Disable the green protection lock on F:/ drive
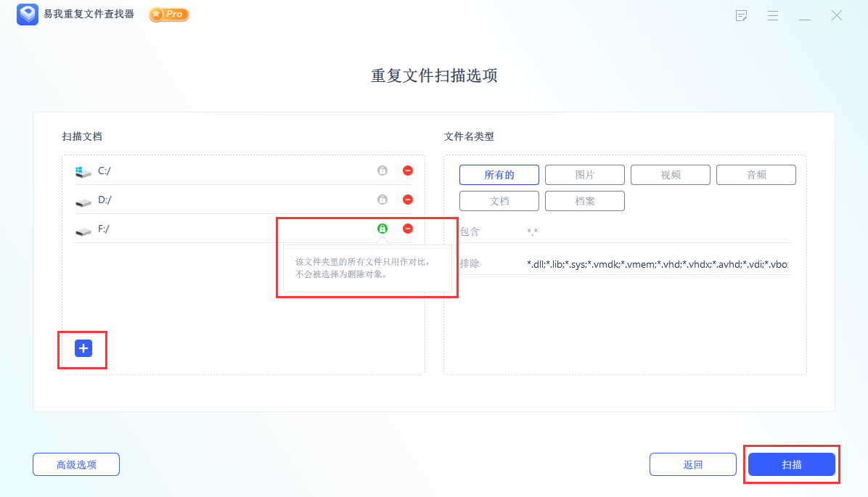 click(382, 228)
